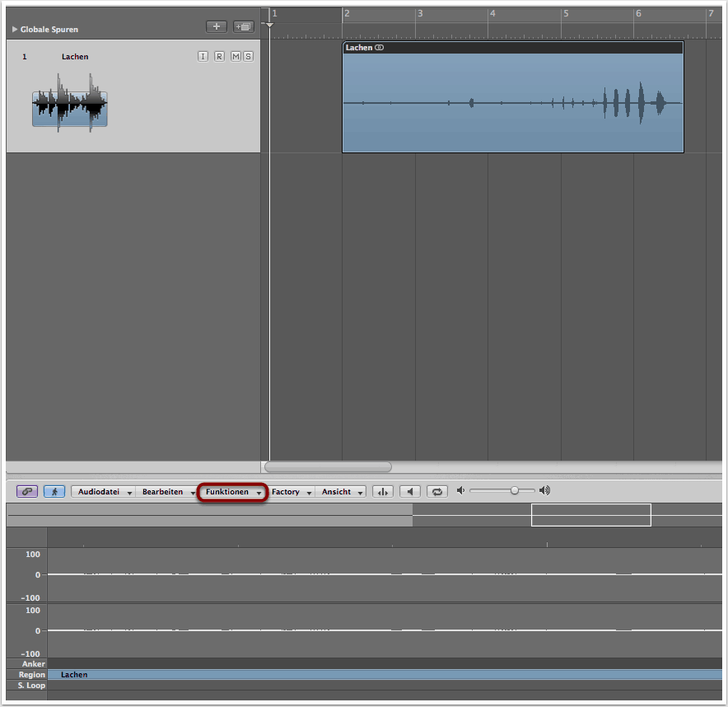
Task: Click the cycle loop playback button
Action: (x=437, y=492)
